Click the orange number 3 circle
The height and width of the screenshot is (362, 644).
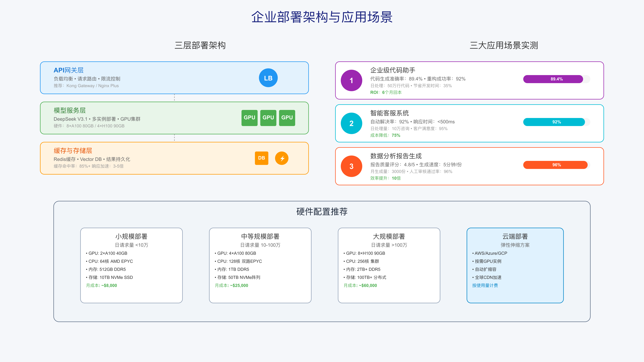[x=352, y=166]
